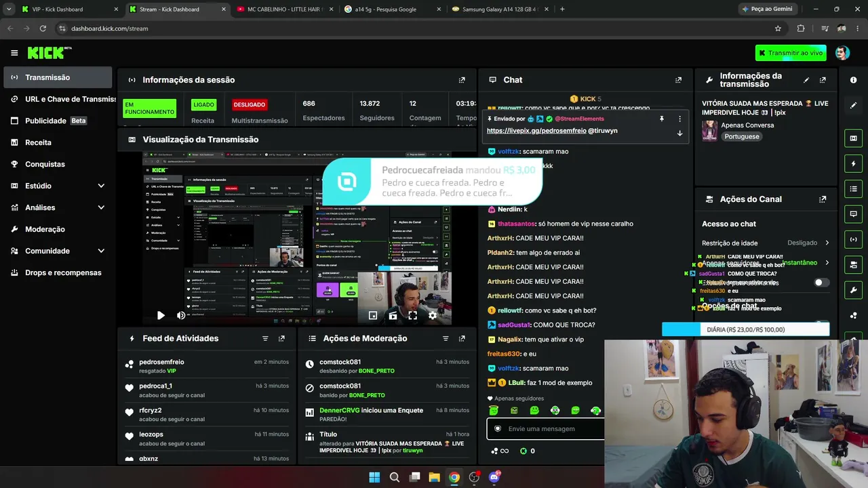Filter the Feed de Atividades list
Image resolution: width=868 pixels, height=488 pixels.
tap(265, 338)
